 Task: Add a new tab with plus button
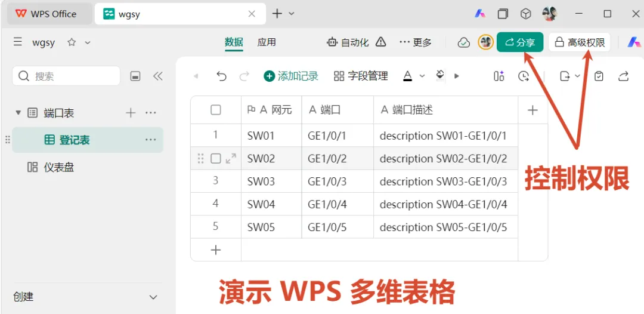click(x=277, y=14)
